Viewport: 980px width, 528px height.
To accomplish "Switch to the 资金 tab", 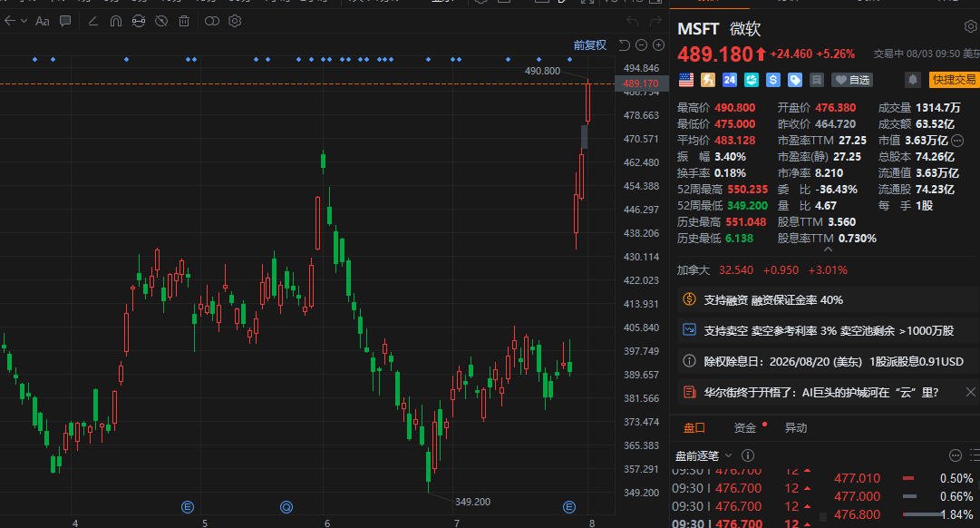I will (745, 428).
